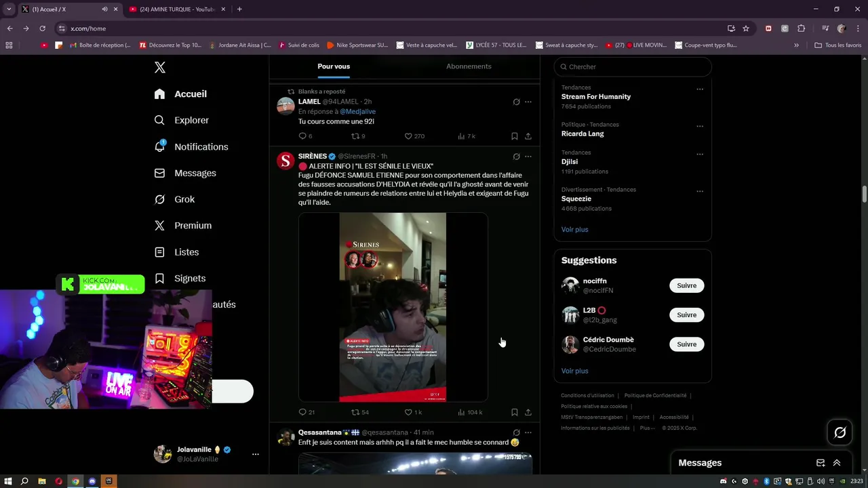Open SIRÈNES profile avatar
Image resolution: width=868 pixels, height=488 pixels.
pos(286,161)
